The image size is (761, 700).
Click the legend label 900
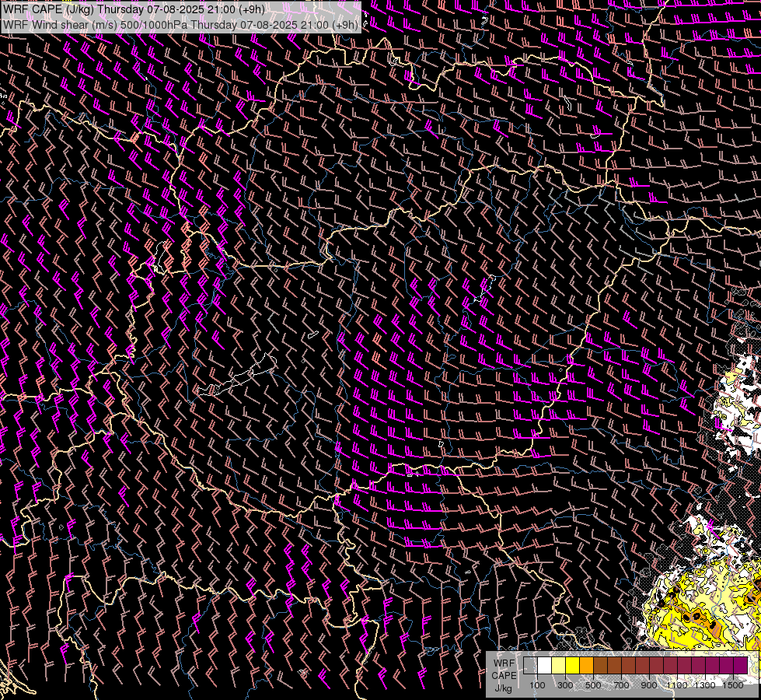click(x=649, y=685)
